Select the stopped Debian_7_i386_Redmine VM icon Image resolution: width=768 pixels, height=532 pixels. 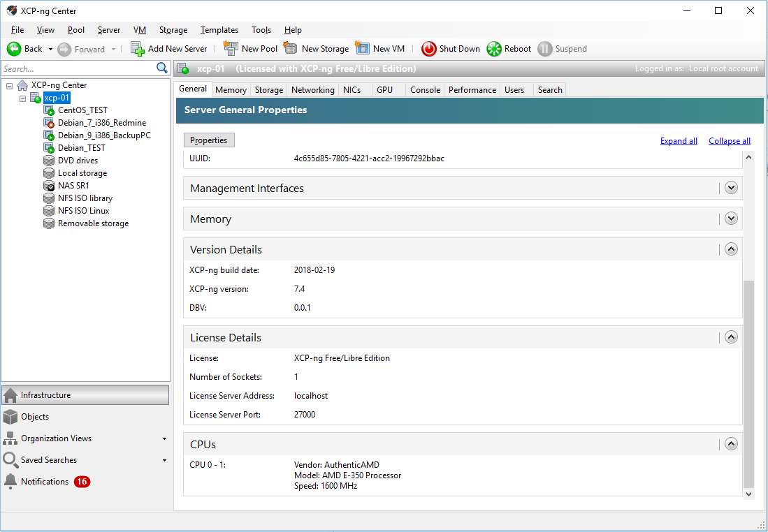click(48, 123)
